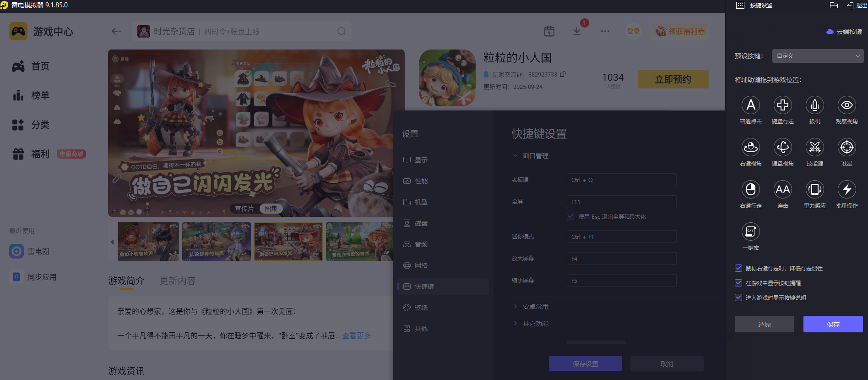
Task: Toggle 在游戏中显示按键提醒 checkbox
Action: 738,283
